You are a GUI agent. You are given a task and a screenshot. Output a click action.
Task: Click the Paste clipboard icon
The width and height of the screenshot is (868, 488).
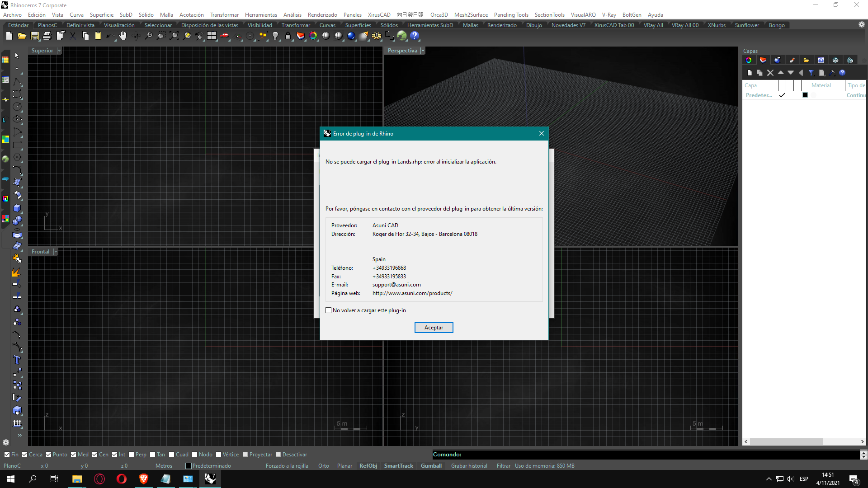[98, 36]
